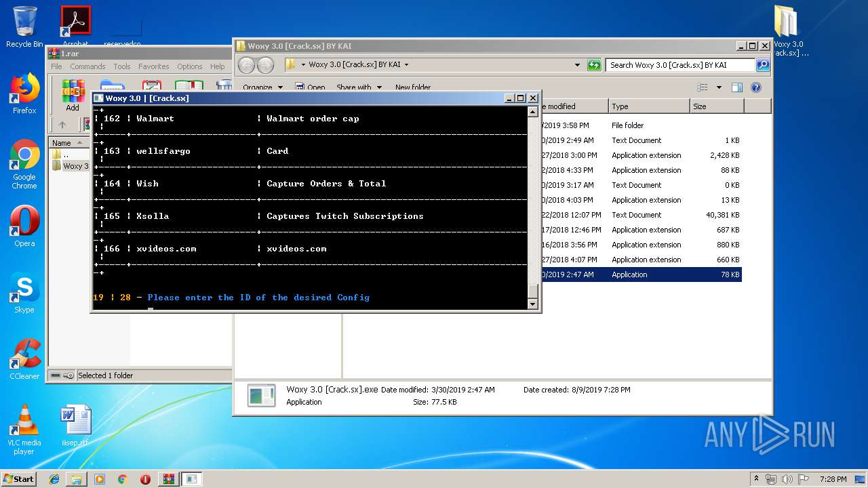Click the console scrollbar down arrow
Image resolution: width=868 pixels, height=488 pixels.
pyautogui.click(x=533, y=304)
